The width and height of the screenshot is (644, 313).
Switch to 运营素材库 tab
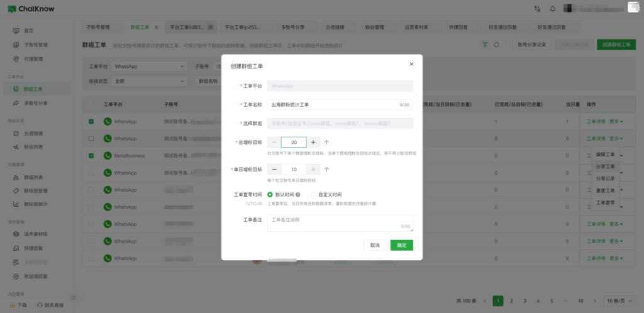coord(416,27)
